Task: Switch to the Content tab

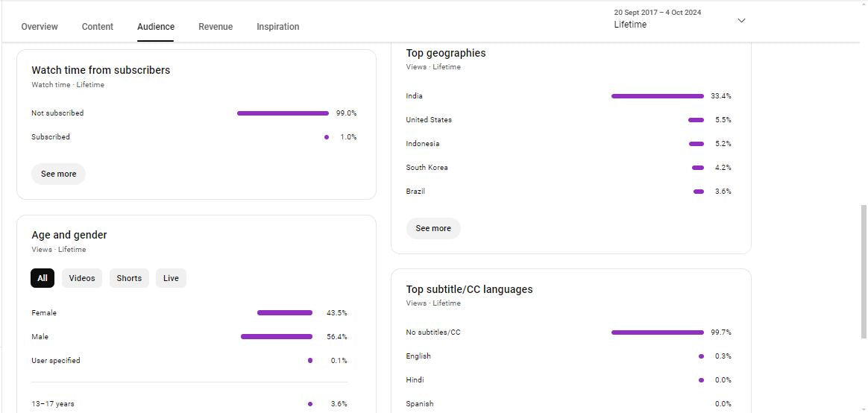Action: 98,27
